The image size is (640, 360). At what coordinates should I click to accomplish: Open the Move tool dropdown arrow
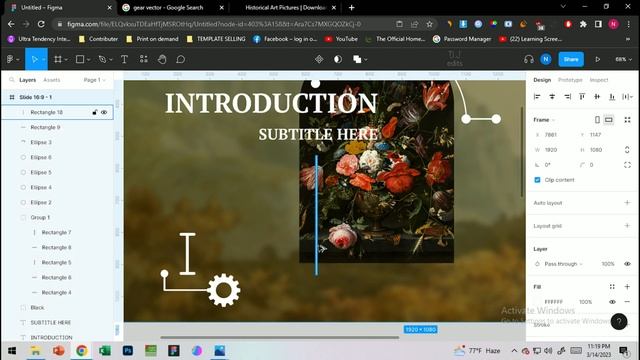pos(43,60)
